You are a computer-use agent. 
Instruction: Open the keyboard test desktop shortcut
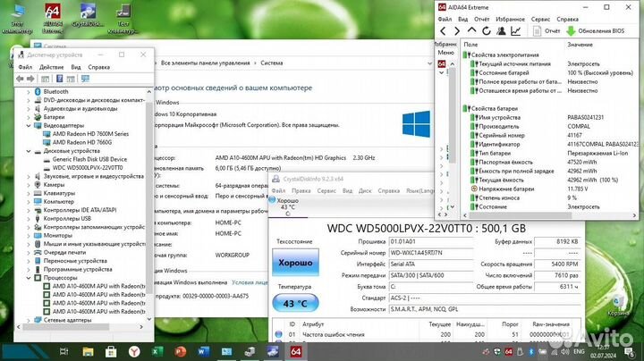pyautogui.click(x=123, y=18)
